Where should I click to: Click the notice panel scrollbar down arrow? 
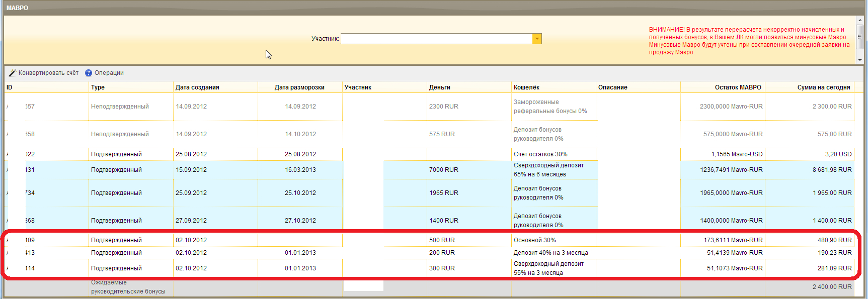(859, 60)
